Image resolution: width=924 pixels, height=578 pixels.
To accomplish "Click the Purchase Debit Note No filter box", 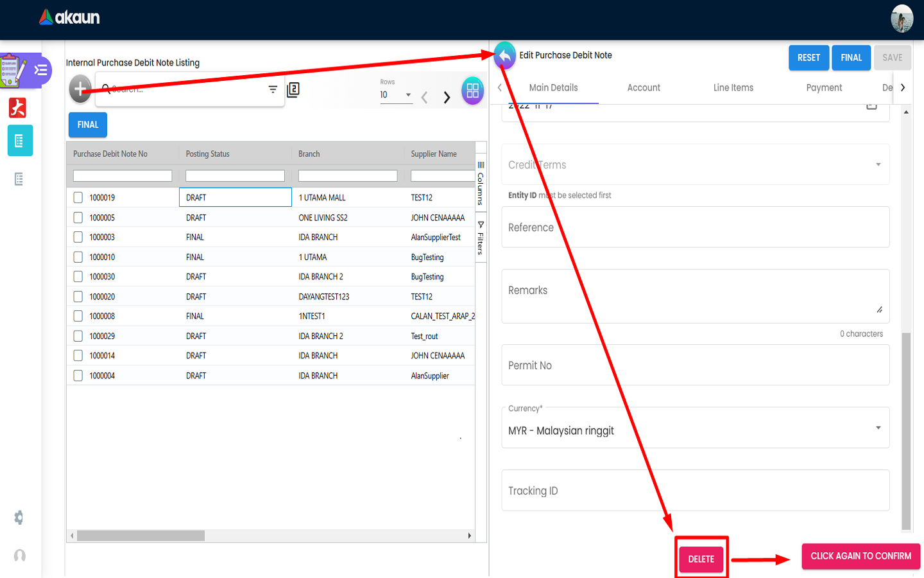I will 123,176.
